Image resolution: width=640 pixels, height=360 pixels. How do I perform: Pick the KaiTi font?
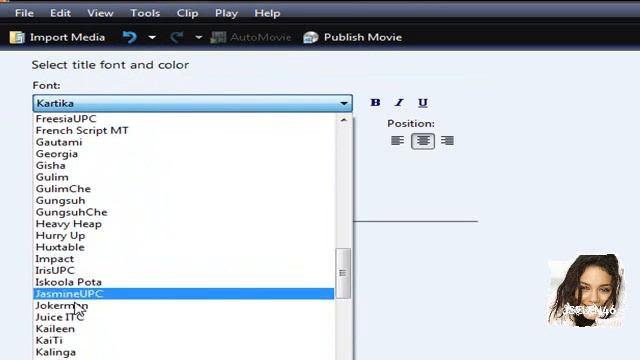pos(183,340)
